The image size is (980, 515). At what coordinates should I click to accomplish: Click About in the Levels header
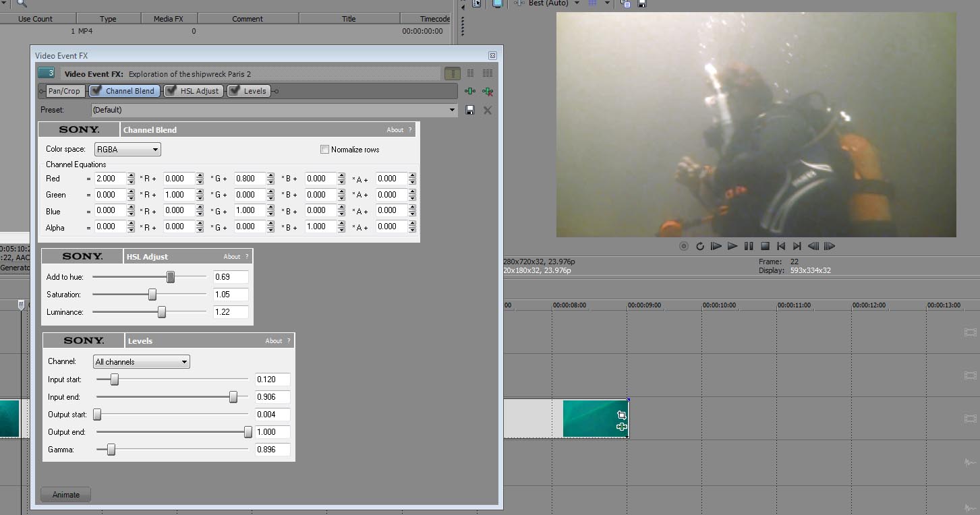(x=274, y=341)
